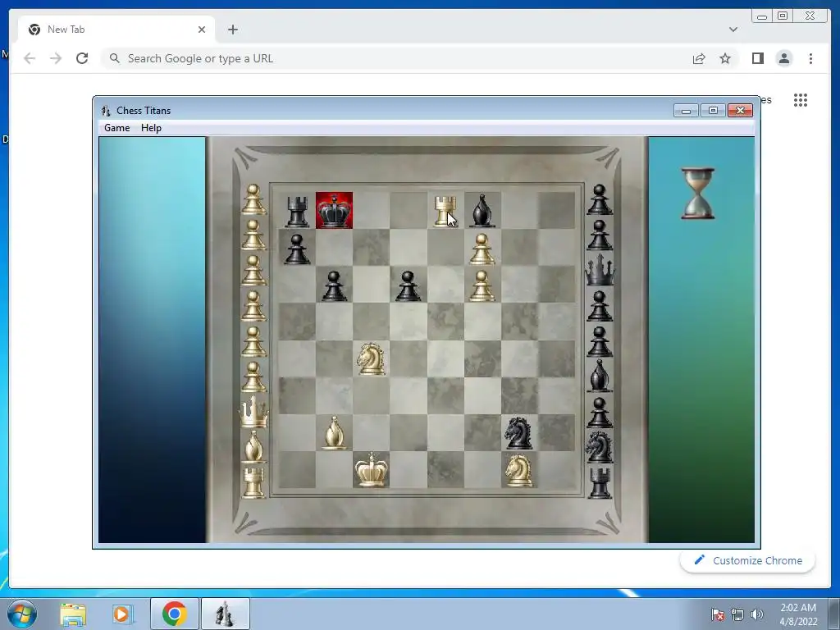Bookmark this tab with the star icon
840x630 pixels.
click(x=725, y=58)
